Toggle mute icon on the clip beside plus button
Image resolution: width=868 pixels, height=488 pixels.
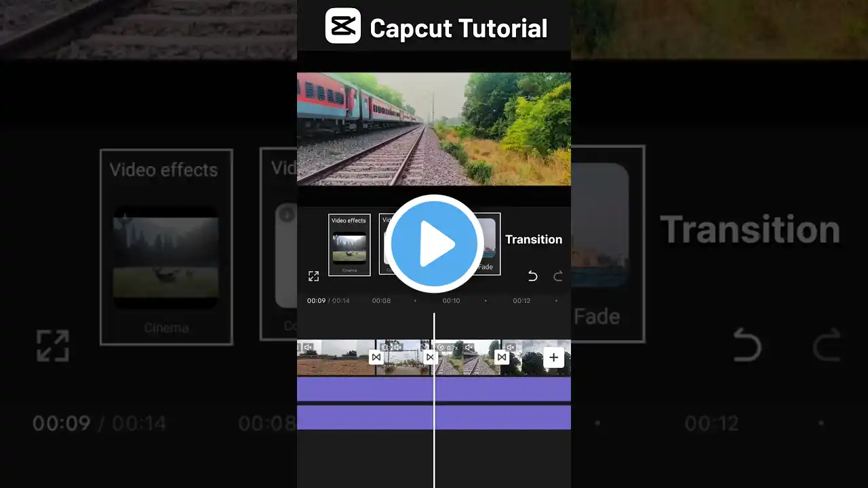point(511,347)
